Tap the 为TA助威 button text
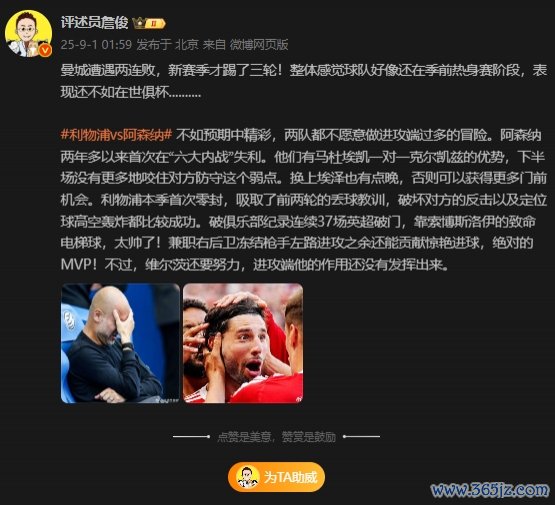The image size is (555, 505). coord(290,477)
